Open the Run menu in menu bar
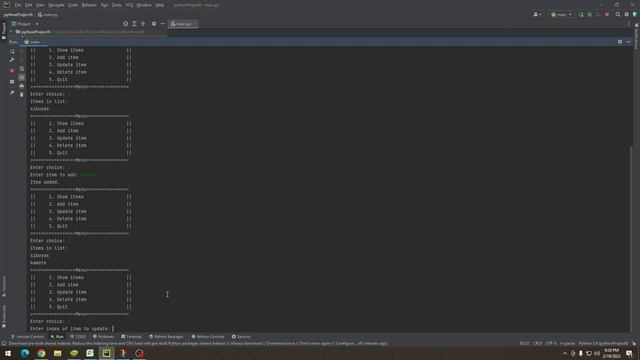The width and height of the screenshot is (640, 360). tap(104, 5)
